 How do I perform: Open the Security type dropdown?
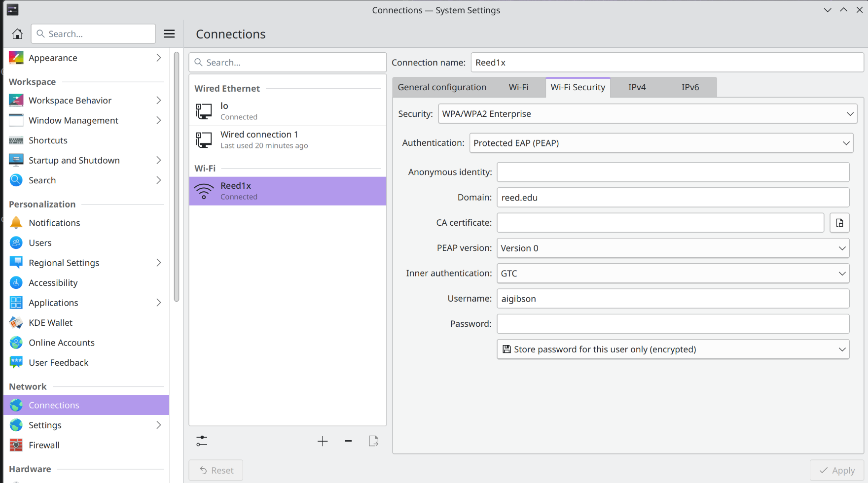click(x=647, y=114)
